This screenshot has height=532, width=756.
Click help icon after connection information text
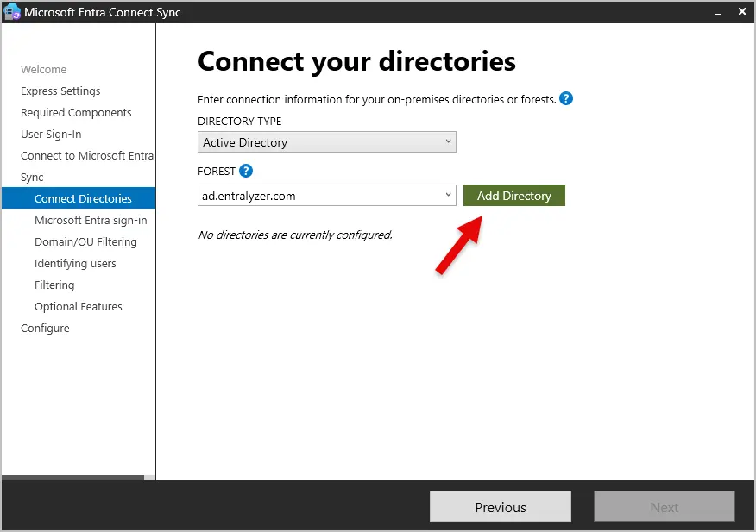point(566,99)
